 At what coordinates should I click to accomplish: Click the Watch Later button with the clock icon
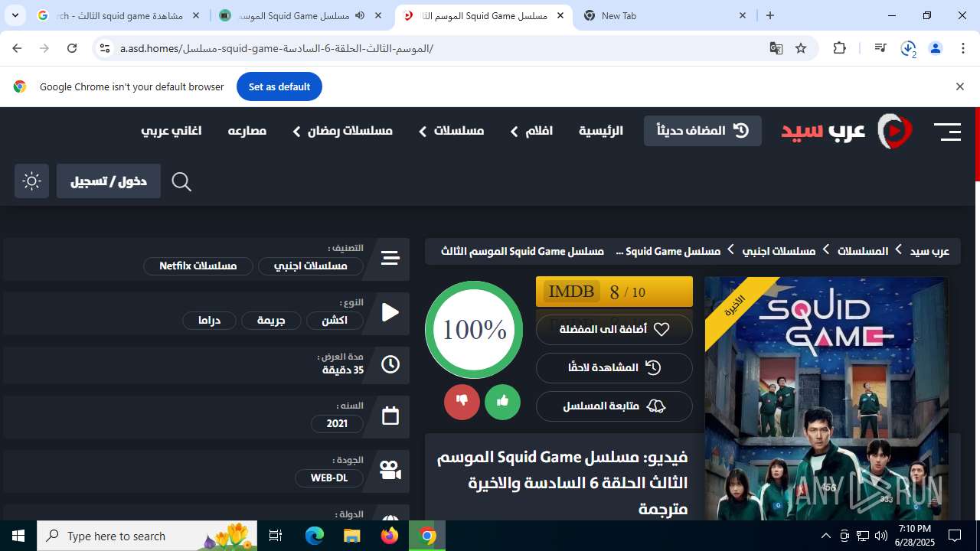click(614, 367)
